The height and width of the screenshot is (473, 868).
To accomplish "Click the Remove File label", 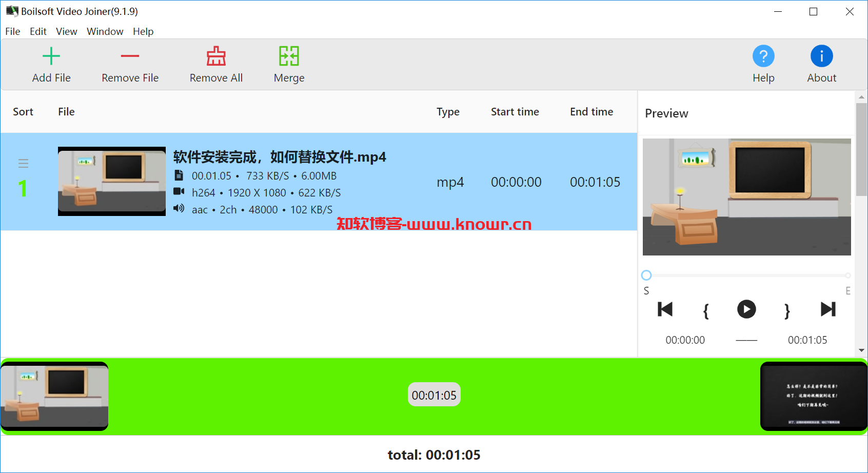I will tap(130, 78).
